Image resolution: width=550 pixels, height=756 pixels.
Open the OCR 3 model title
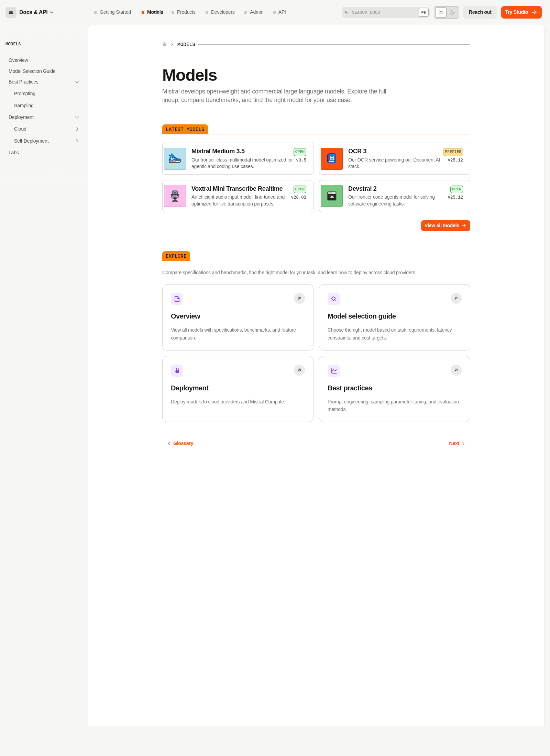[357, 151]
